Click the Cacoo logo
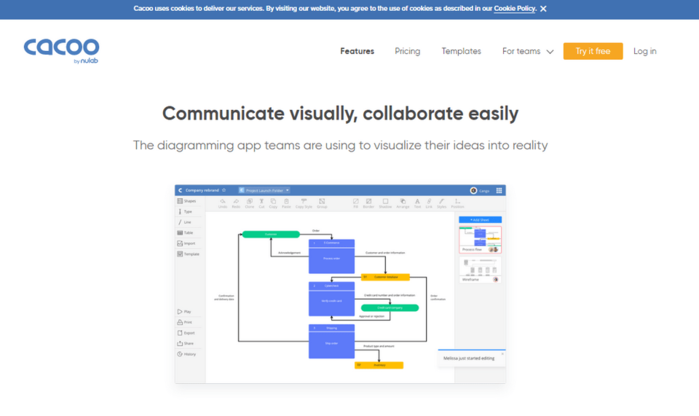 click(62, 50)
